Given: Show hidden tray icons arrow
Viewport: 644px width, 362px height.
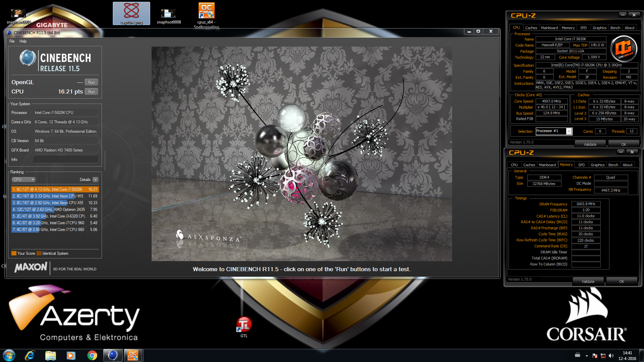Looking at the screenshot, I should point(587,356).
